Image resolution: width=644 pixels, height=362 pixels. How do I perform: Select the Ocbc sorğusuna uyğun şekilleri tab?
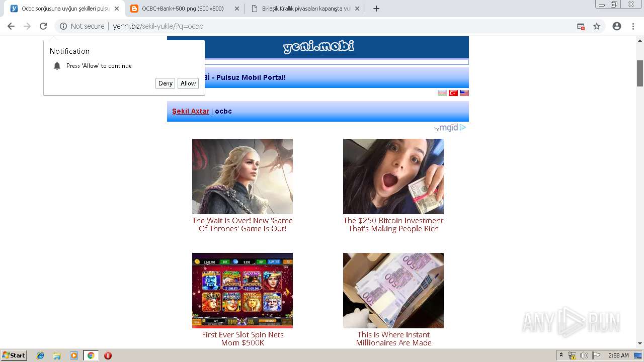pos(64,9)
